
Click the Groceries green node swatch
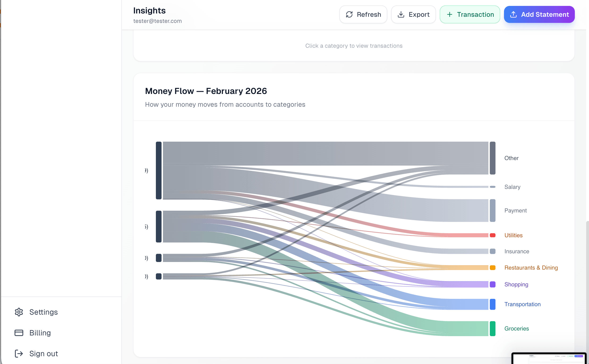[492, 328]
